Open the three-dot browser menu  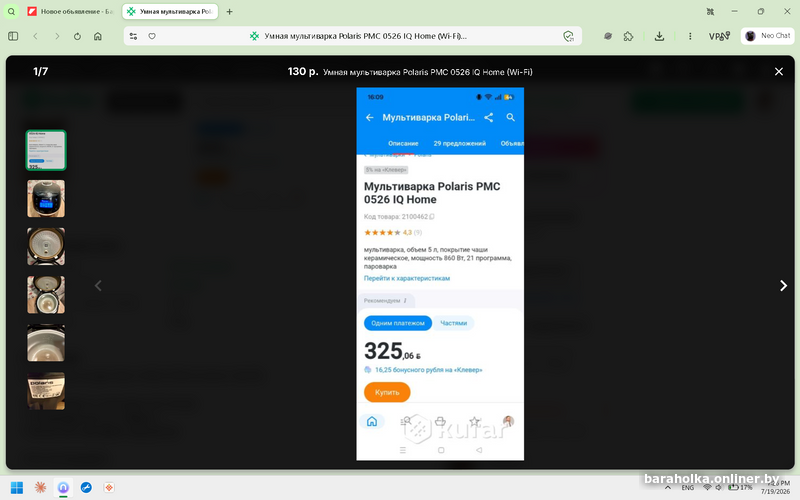coord(690,36)
